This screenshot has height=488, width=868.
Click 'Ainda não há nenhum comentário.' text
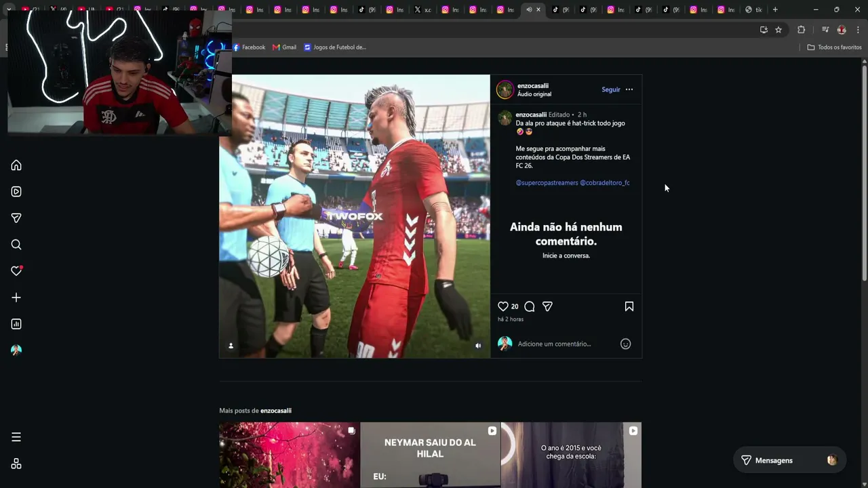click(566, 234)
